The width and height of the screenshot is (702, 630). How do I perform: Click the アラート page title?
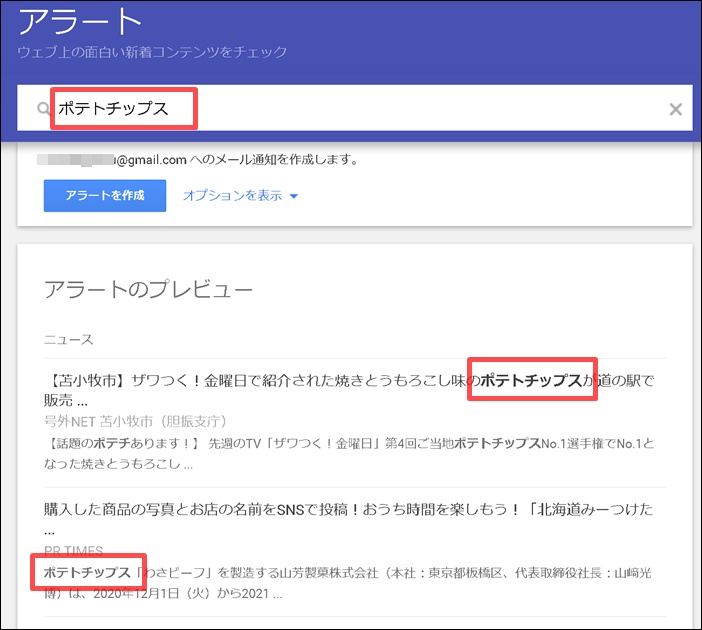[x=79, y=21]
